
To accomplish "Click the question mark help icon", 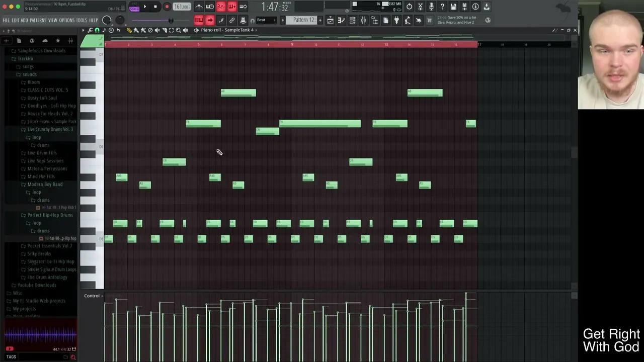I will 442,7.
